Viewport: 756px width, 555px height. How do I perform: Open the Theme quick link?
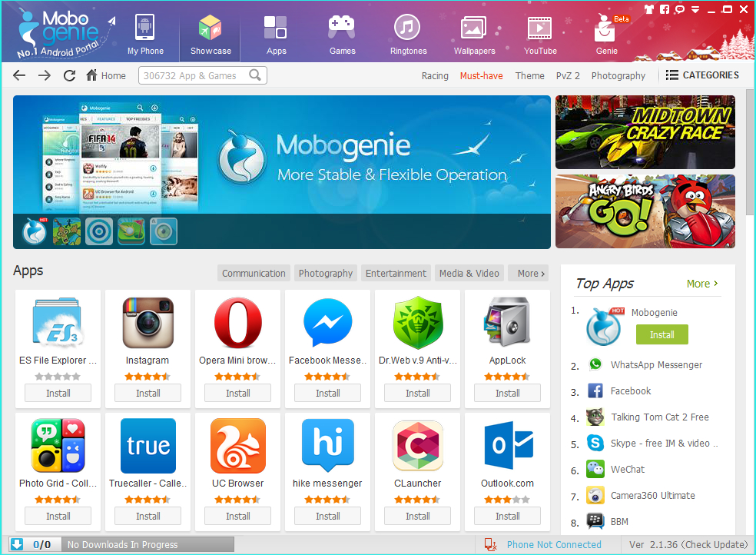point(529,75)
